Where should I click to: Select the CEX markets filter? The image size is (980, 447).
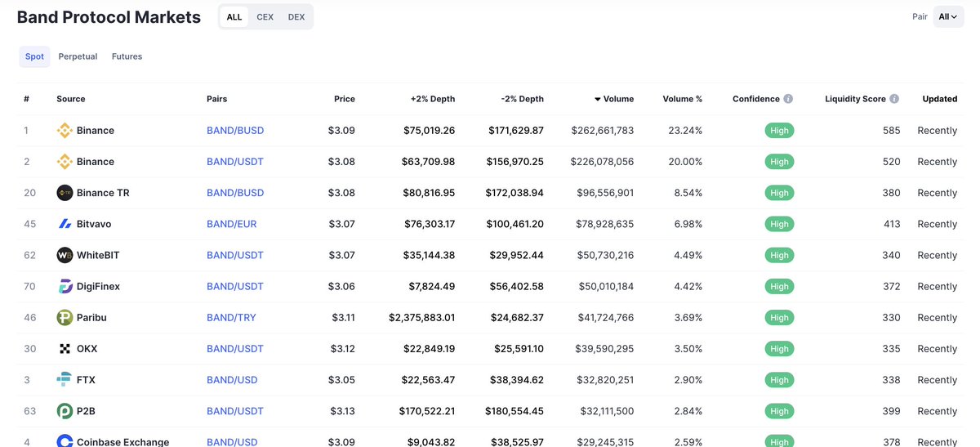265,16
